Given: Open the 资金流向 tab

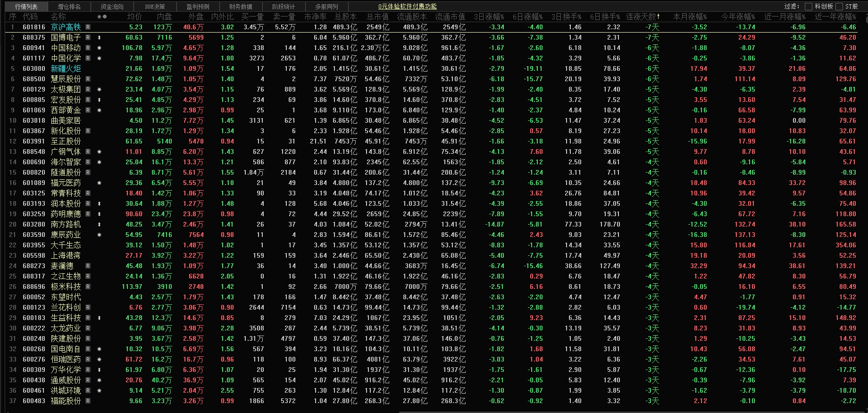Looking at the screenshot, I should [112, 7].
